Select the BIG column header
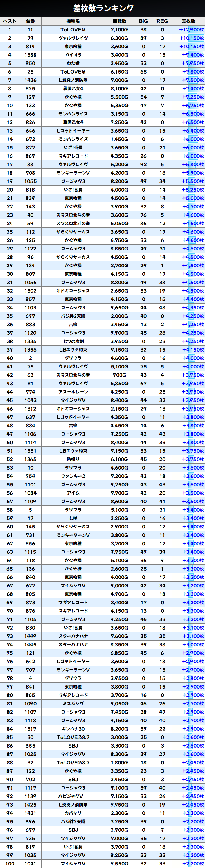This screenshot has height=868, width=205. tap(143, 21)
